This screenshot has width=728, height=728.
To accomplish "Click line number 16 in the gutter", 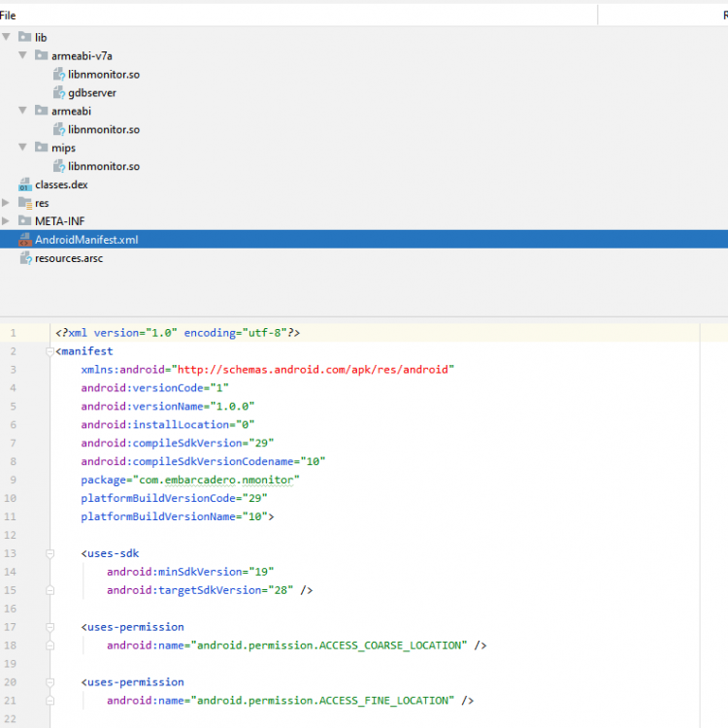I will click(x=11, y=609).
